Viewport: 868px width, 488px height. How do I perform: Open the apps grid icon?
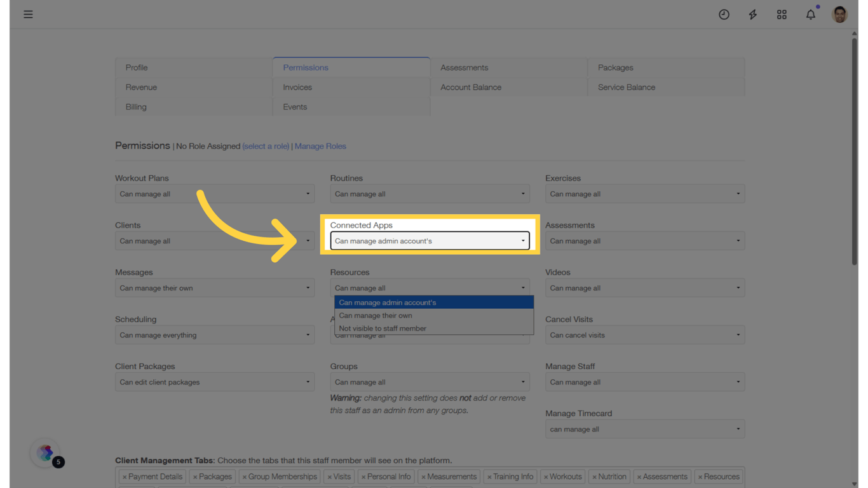click(x=782, y=14)
